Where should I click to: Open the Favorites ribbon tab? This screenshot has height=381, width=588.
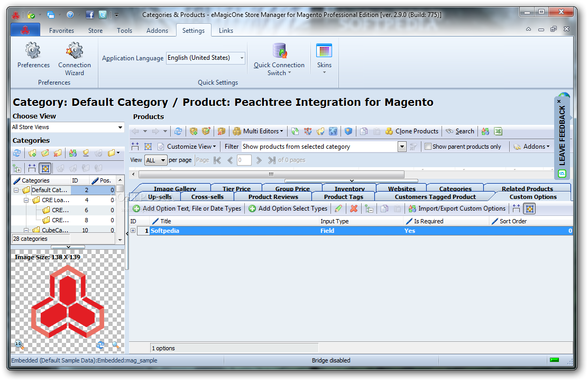point(61,30)
